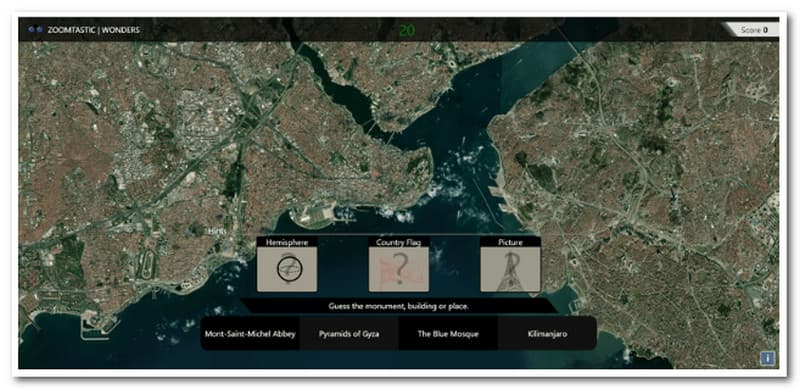
Task: Click the green countdown timer number
Action: click(407, 31)
